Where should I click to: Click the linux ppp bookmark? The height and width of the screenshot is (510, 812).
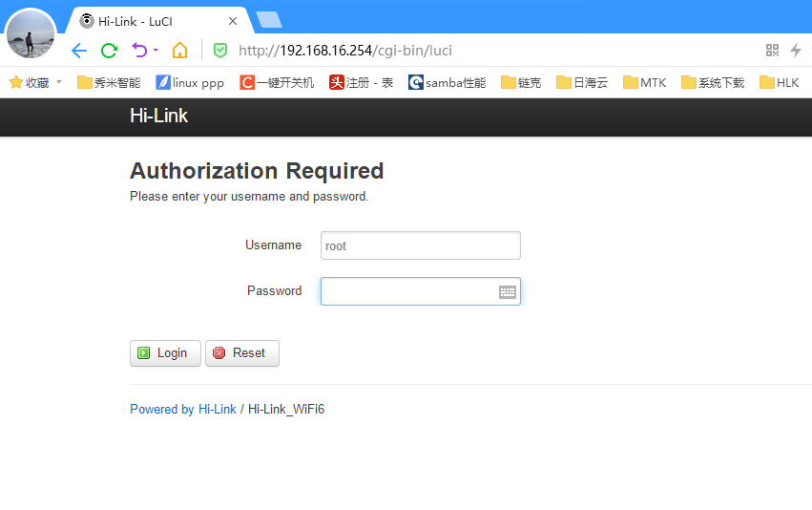(190, 83)
